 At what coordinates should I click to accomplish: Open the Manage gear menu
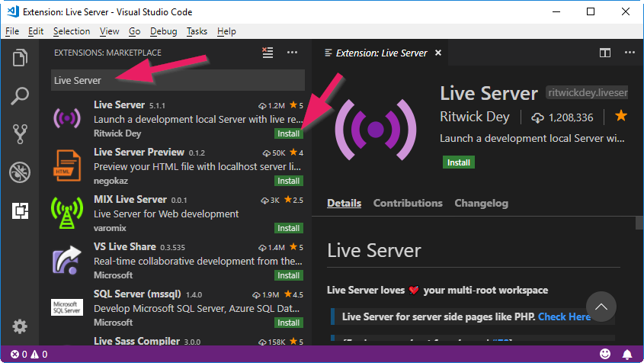point(20,327)
